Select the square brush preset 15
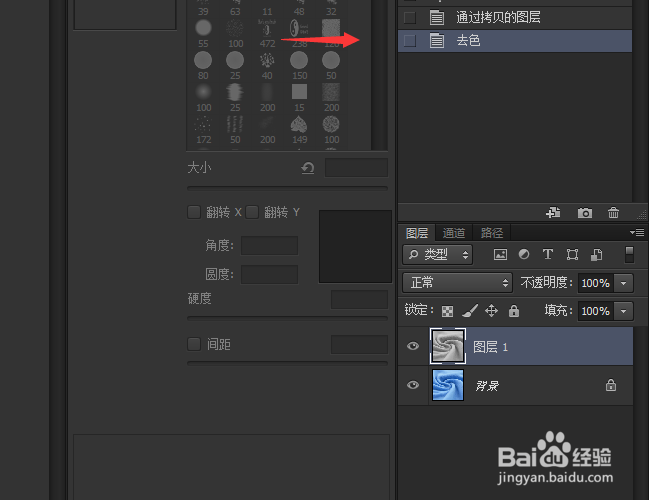 tap(299, 92)
